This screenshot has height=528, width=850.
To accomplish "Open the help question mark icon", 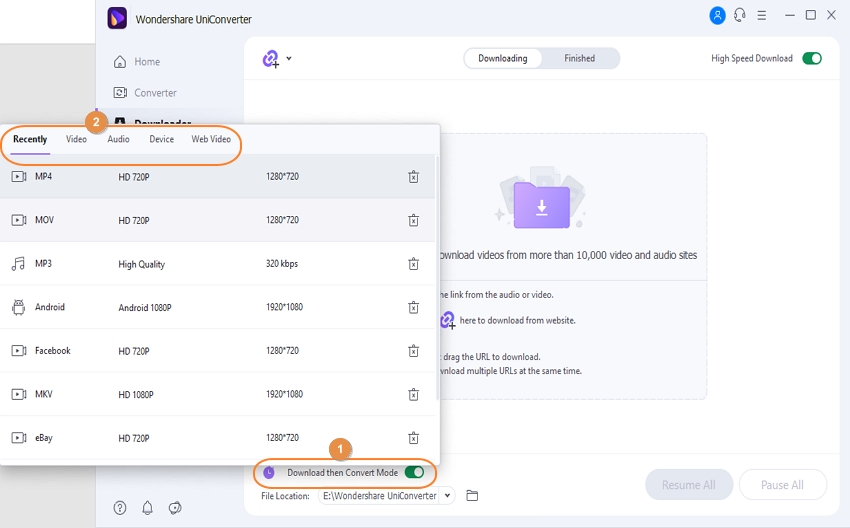I will (x=120, y=507).
